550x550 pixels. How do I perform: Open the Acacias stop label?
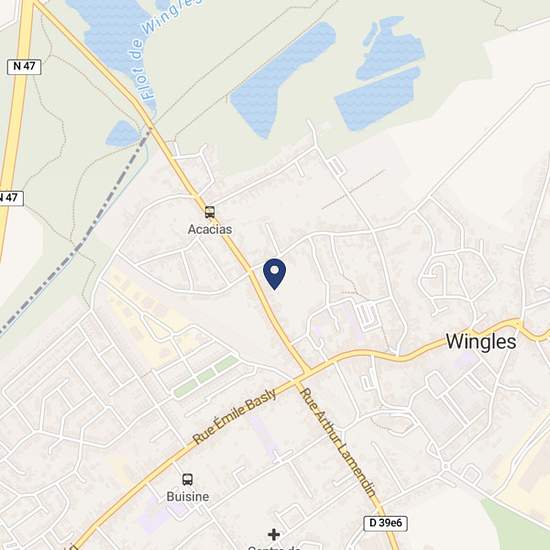(210, 229)
